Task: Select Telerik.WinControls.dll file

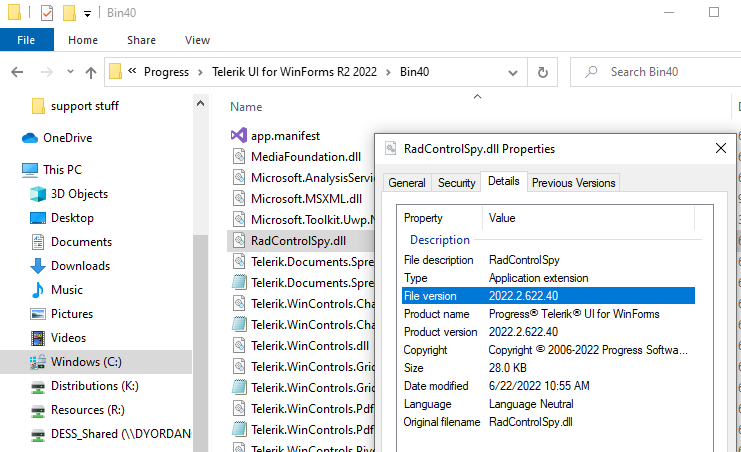Action: [310, 346]
